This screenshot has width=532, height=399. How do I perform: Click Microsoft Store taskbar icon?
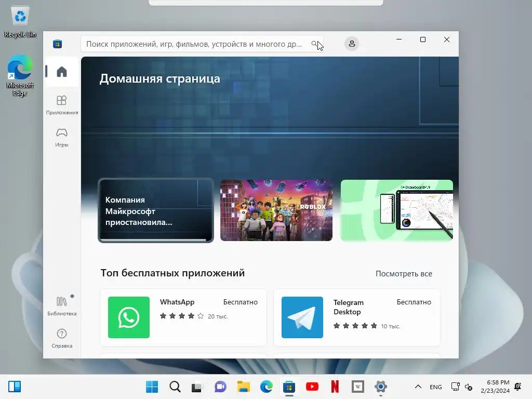pos(289,387)
